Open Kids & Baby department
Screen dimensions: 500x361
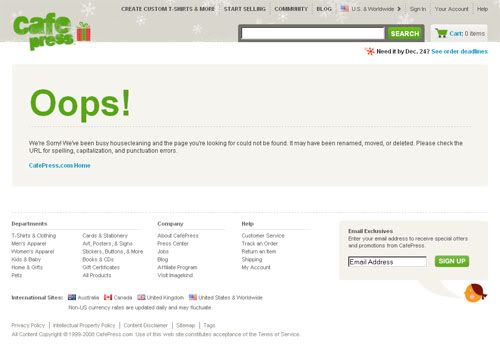click(x=26, y=259)
